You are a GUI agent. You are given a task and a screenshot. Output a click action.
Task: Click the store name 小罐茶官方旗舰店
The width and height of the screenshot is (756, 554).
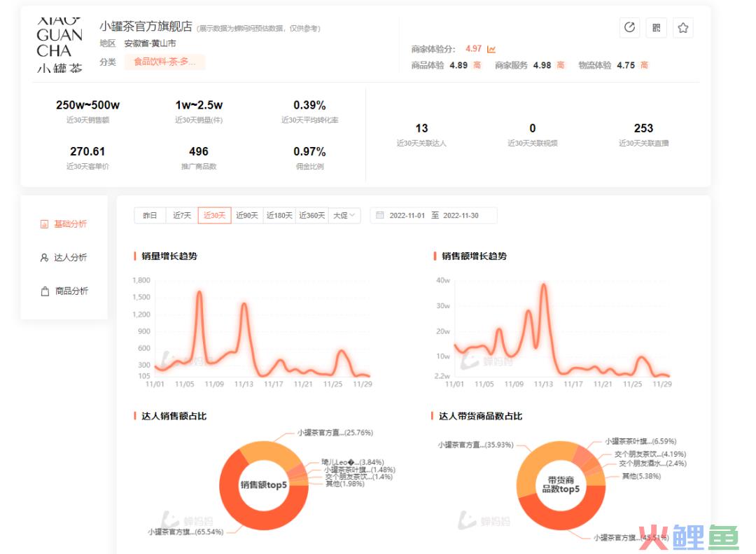(x=146, y=27)
